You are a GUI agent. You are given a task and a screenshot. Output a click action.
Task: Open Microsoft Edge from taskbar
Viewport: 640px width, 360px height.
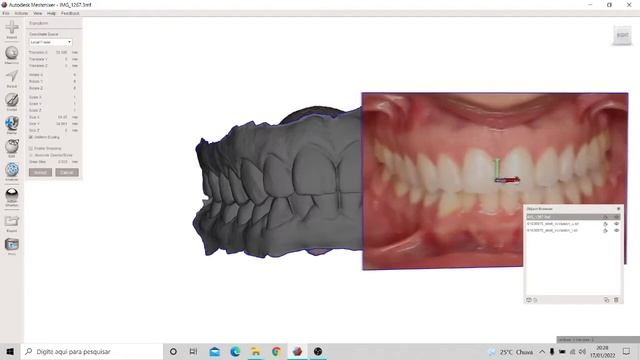(x=235, y=351)
